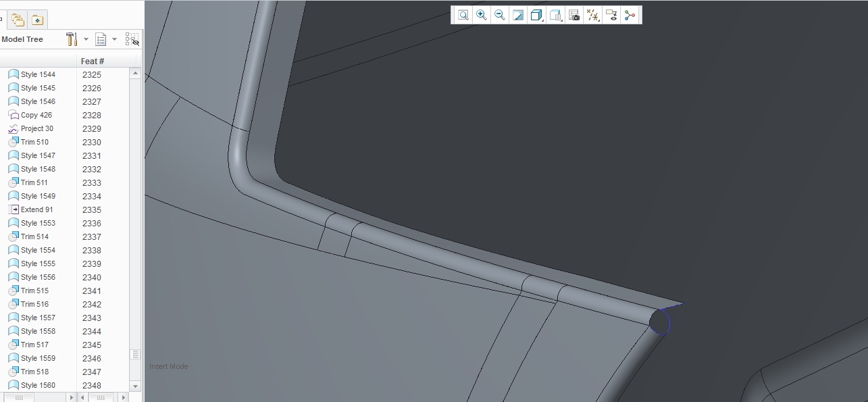Expand the Show dropdown arrow
This screenshot has width=868, height=402.
pyautogui.click(x=114, y=39)
